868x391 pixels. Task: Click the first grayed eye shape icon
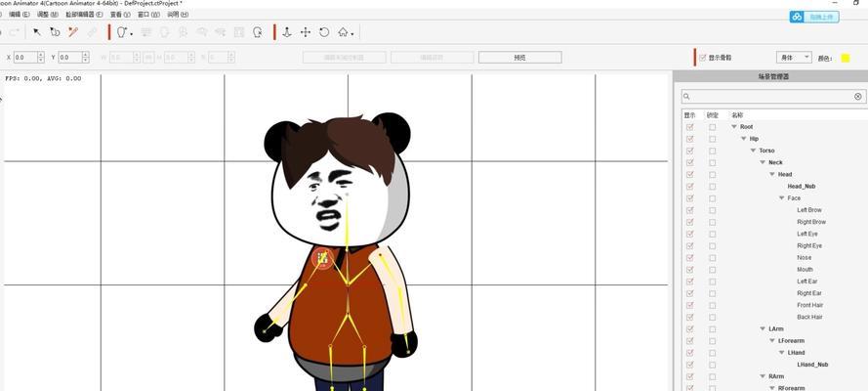click(201, 32)
